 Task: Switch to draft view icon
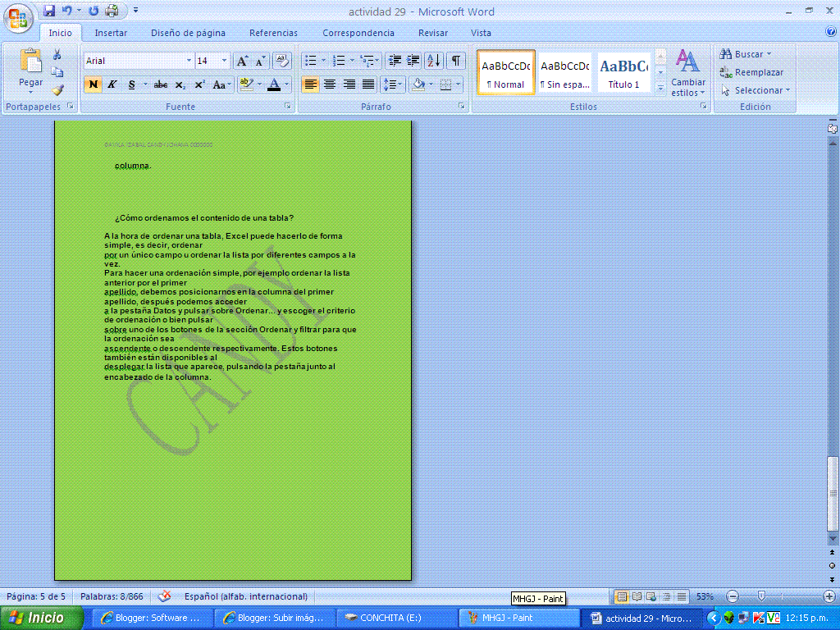click(681, 596)
